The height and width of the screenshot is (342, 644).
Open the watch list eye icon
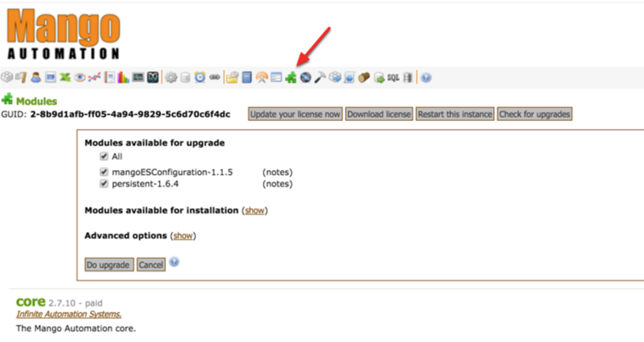80,77
